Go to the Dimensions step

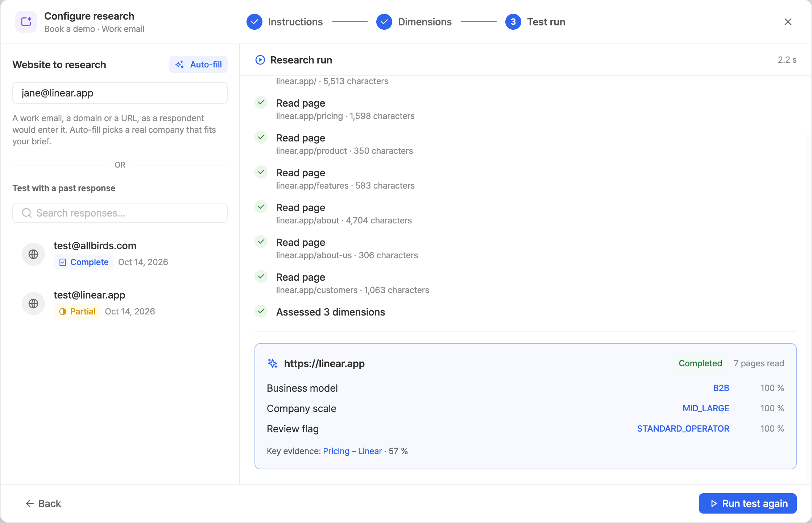click(414, 22)
